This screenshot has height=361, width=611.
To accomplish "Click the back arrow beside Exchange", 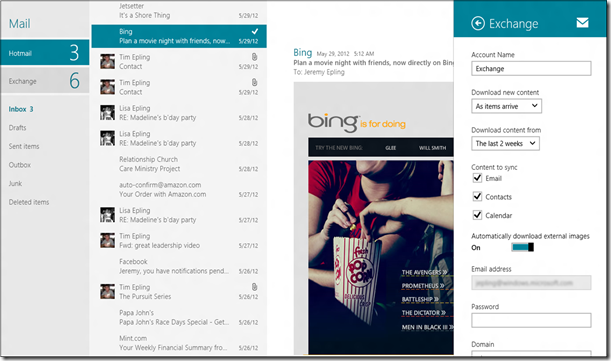I will click(478, 23).
